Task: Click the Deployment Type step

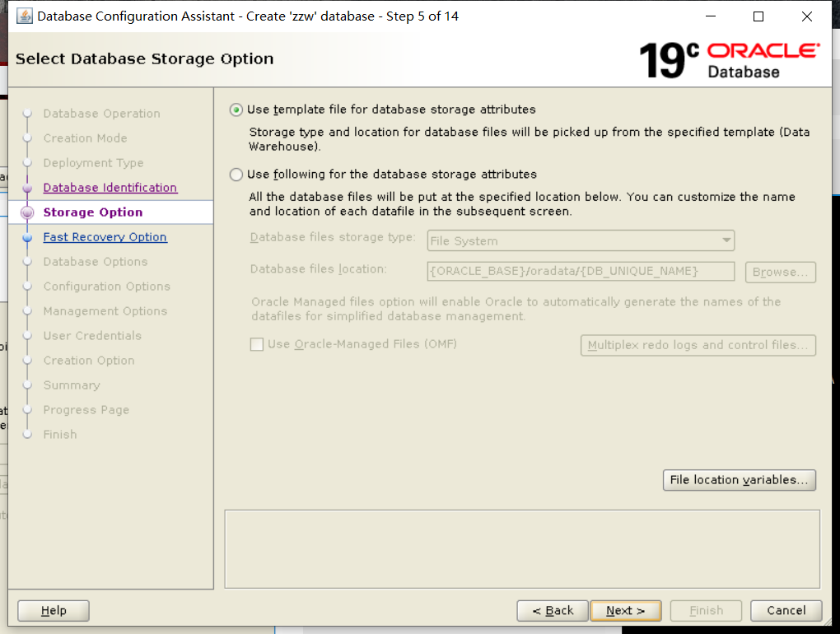Action: click(93, 163)
